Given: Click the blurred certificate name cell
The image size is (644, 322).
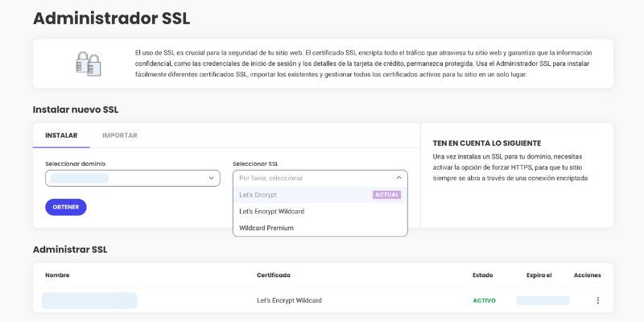Looking at the screenshot, I should pos(89,300).
